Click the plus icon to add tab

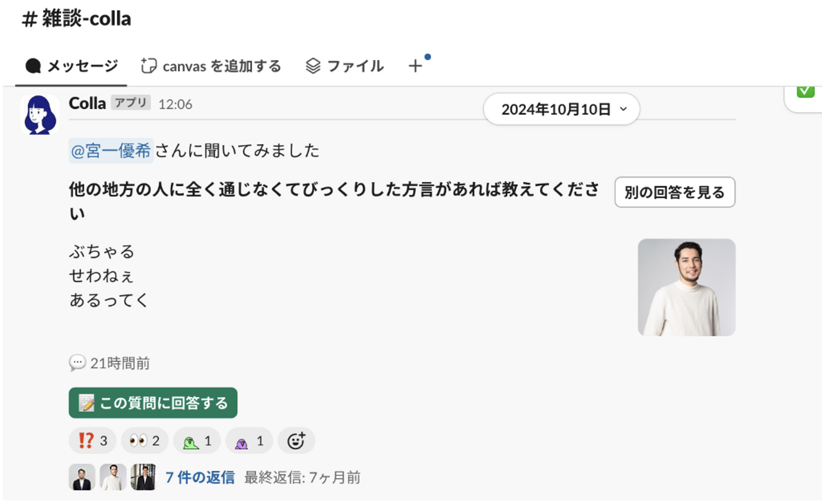click(x=416, y=66)
